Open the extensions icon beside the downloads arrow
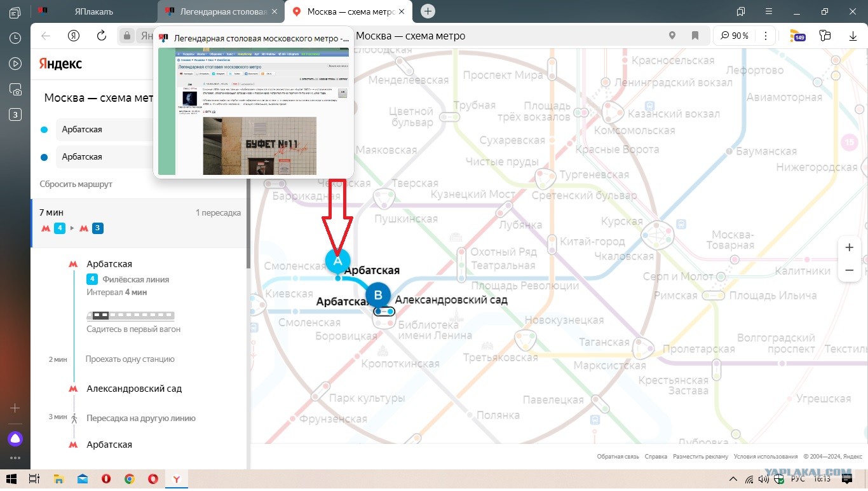Image resolution: width=868 pixels, height=491 pixels. coord(825,36)
